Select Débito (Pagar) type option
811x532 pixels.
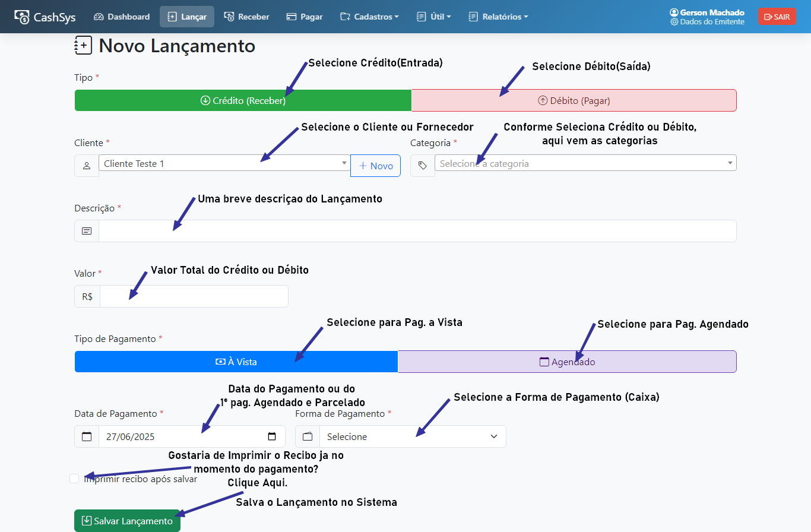574,100
